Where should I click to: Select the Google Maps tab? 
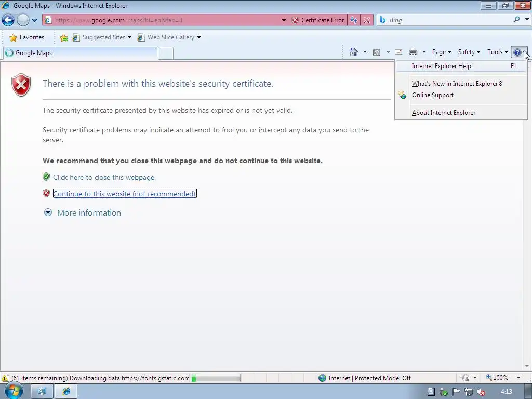pyautogui.click(x=81, y=53)
